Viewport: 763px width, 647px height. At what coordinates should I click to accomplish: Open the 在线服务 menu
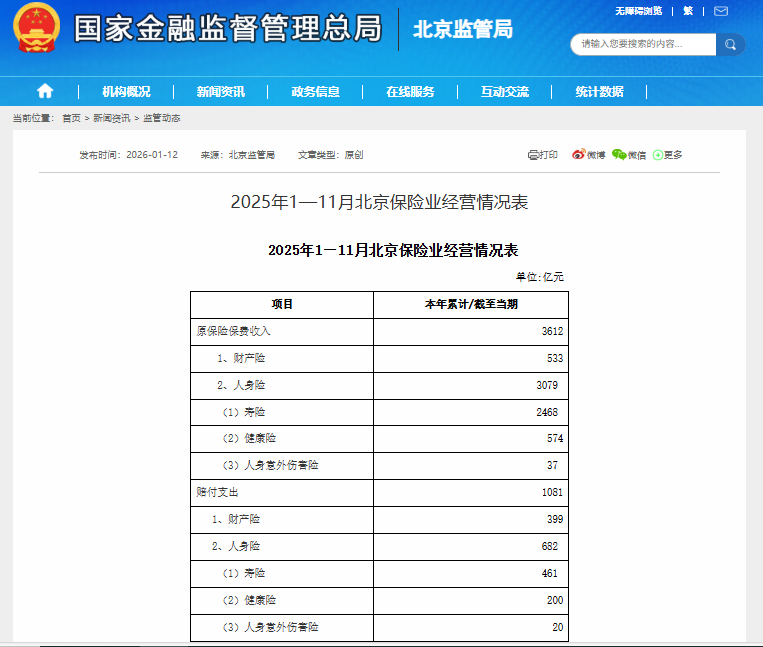(410, 92)
